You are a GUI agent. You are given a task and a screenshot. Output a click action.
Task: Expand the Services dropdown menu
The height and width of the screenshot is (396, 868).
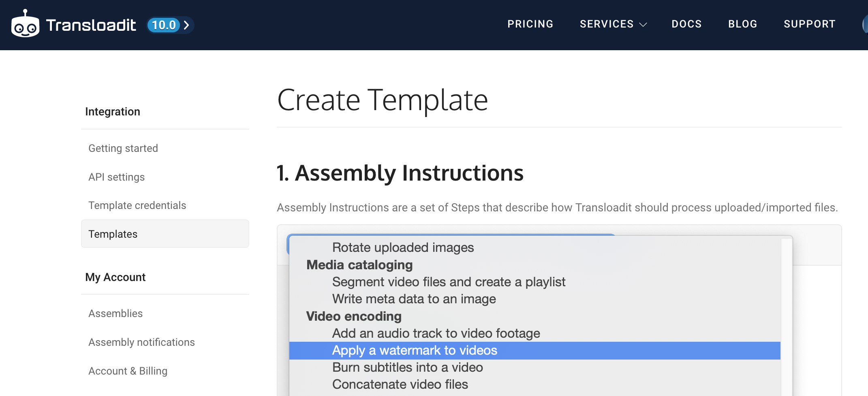click(x=613, y=24)
